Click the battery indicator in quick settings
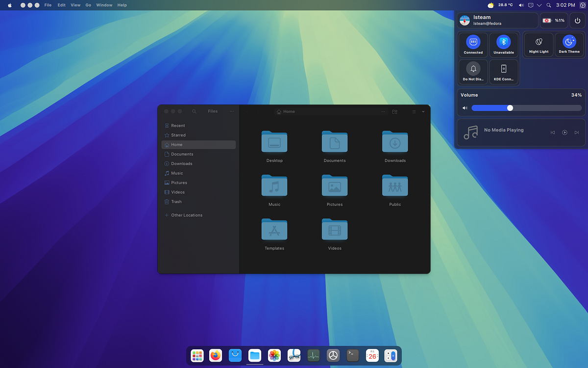 553,21
